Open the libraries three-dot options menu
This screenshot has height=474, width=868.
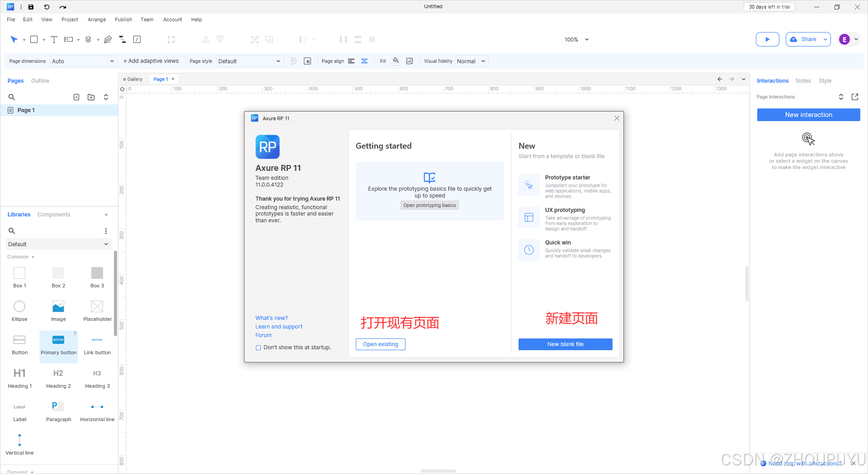(106, 231)
